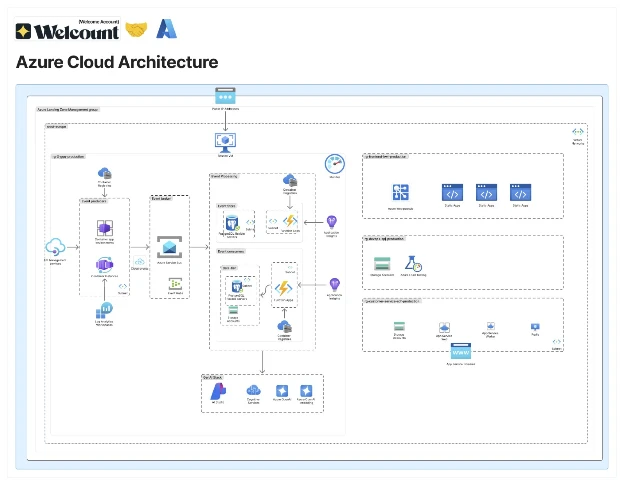Select the first Azure OpenAI icon
Screen dimensions: 624x485
click(282, 391)
